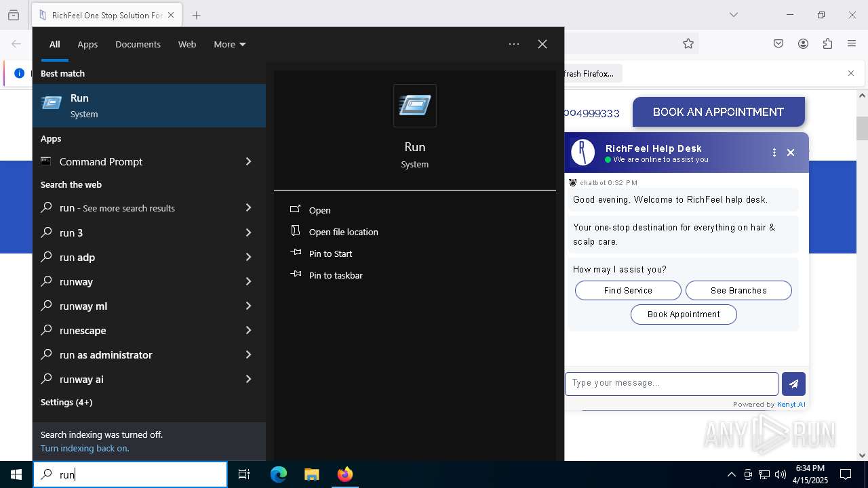Image resolution: width=868 pixels, height=488 pixels.
Task: Open the Firefox extensions puzzle icon
Action: pos(827,43)
